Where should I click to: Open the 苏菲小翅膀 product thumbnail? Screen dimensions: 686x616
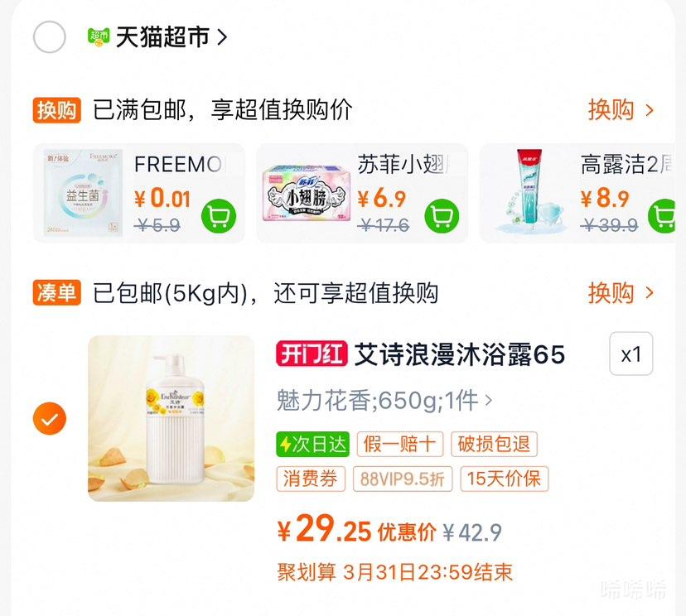(307, 193)
